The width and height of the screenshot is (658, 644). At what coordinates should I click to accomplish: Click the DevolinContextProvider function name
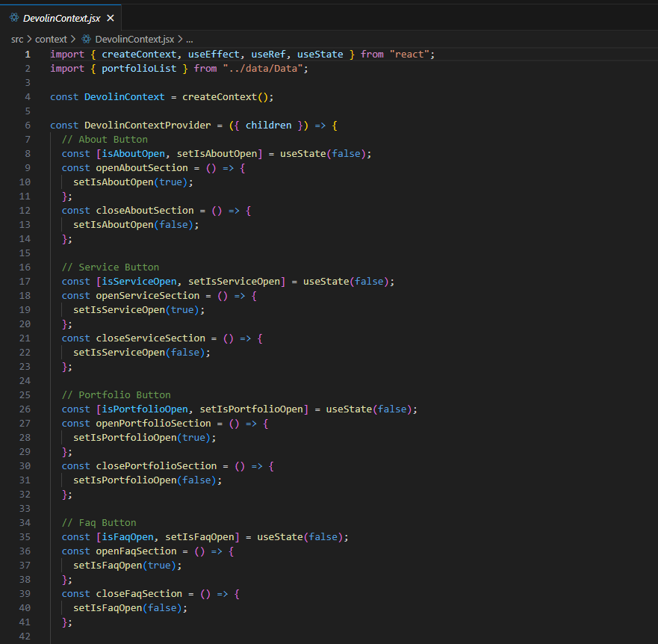pyautogui.click(x=147, y=126)
